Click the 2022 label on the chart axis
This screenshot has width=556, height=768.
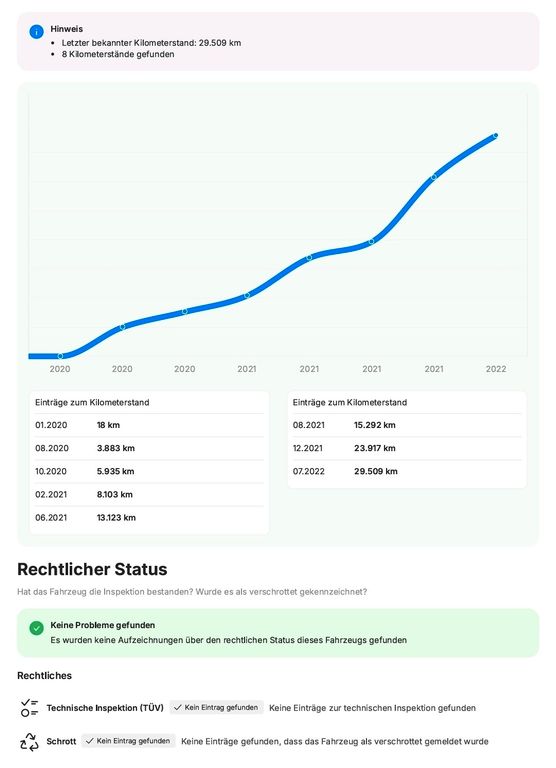pyautogui.click(x=496, y=369)
